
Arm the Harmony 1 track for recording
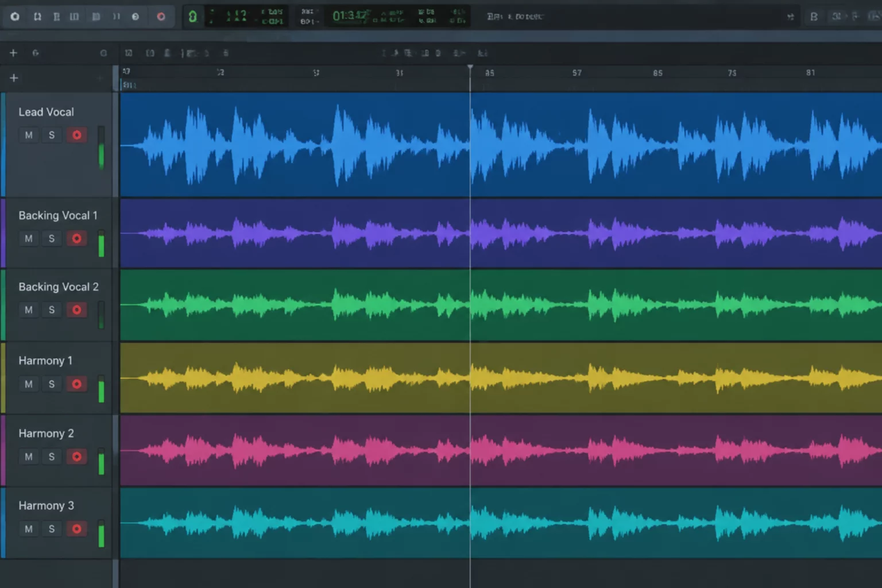(76, 384)
